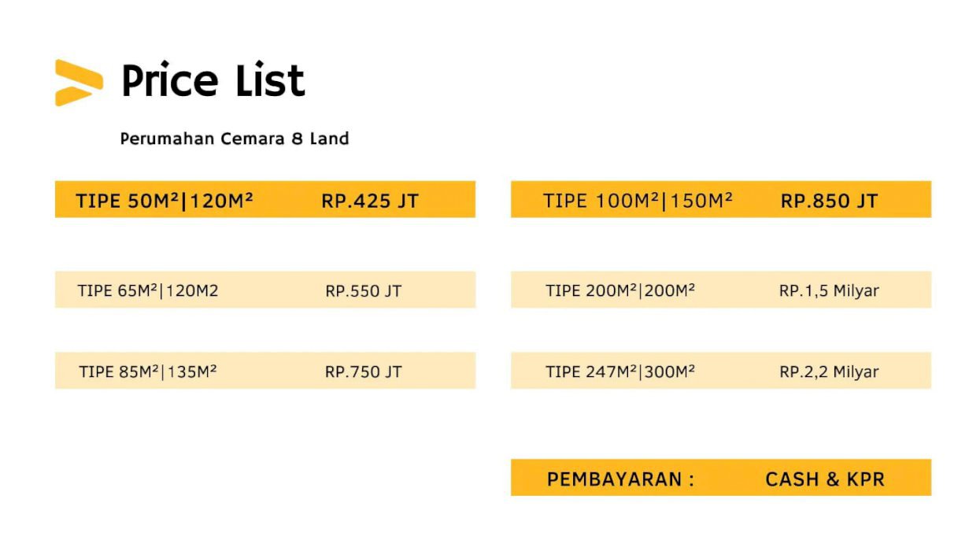The width and height of the screenshot is (980, 551).
Task: Click the "TIPE 65M²|120M2" label
Action: click(148, 291)
